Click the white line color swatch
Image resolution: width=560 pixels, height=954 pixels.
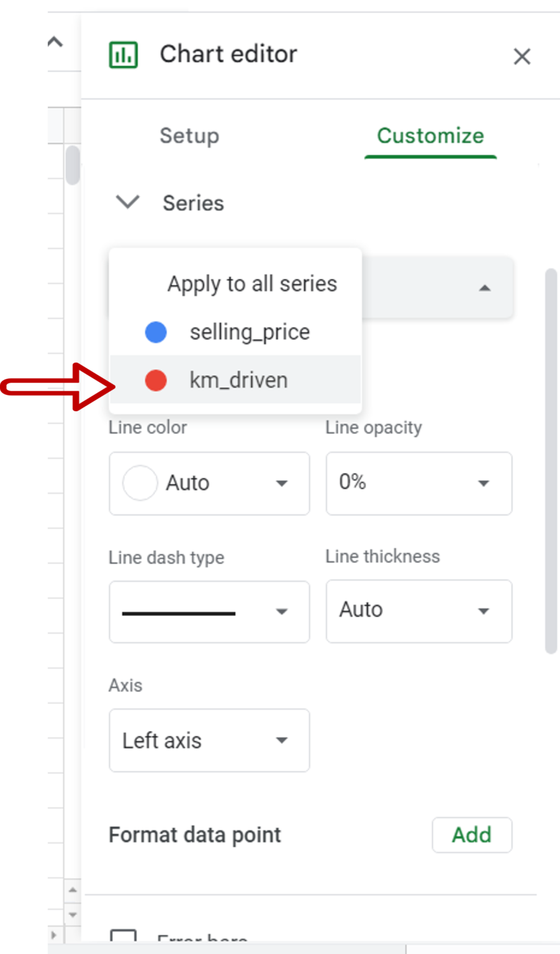click(140, 483)
